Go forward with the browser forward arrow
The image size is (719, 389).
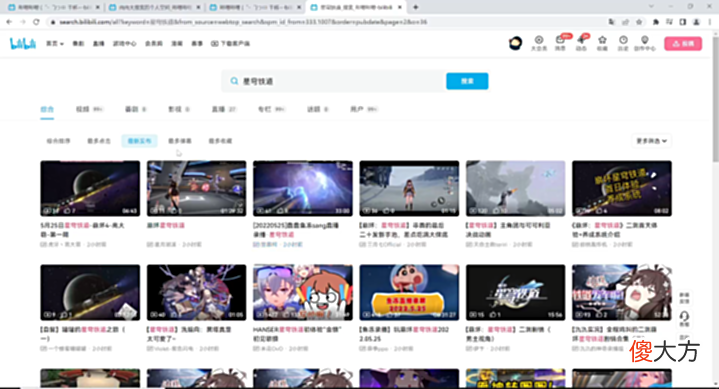click(x=22, y=22)
